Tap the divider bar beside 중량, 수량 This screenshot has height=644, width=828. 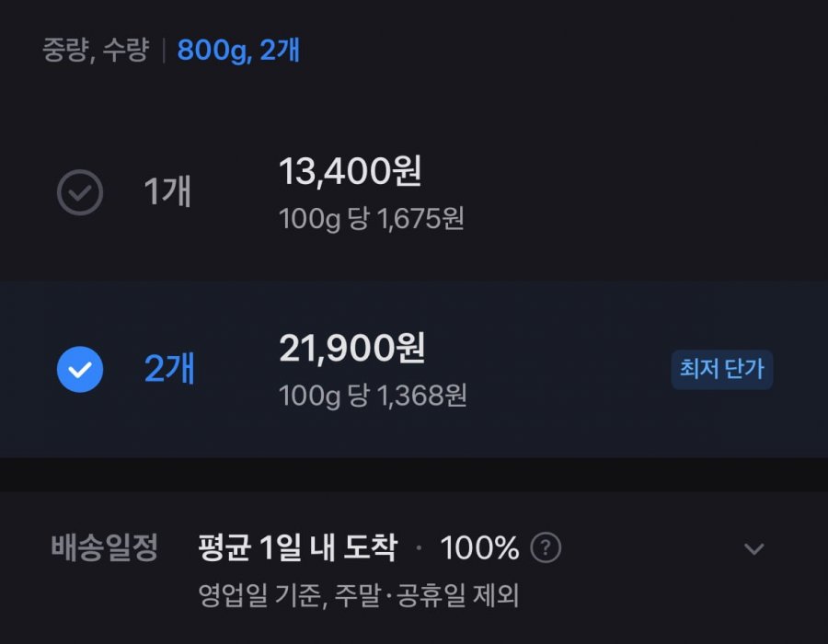point(163,50)
